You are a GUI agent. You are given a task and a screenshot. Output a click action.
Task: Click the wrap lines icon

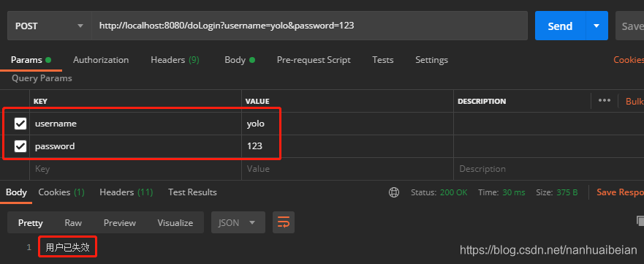click(x=284, y=222)
